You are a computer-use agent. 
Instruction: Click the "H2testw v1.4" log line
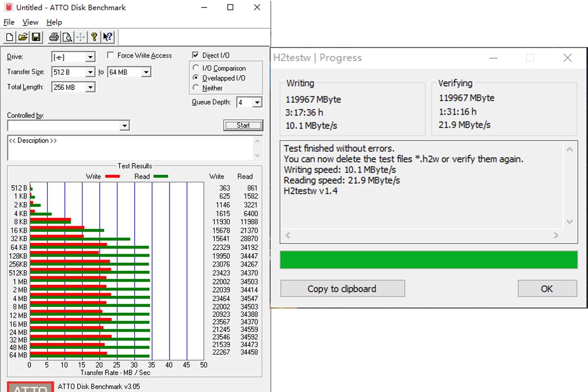(x=311, y=191)
